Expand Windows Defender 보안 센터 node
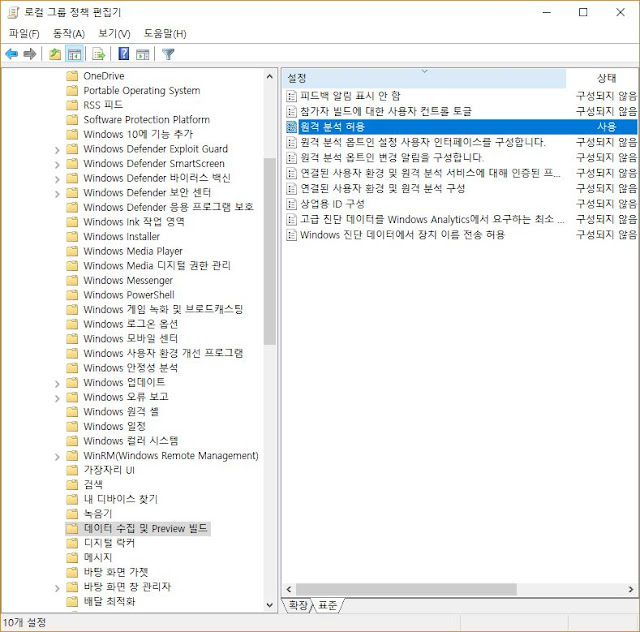 (x=57, y=194)
